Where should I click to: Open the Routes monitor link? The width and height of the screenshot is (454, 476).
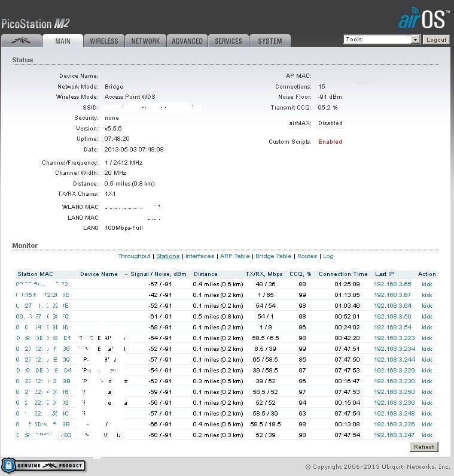(307, 256)
